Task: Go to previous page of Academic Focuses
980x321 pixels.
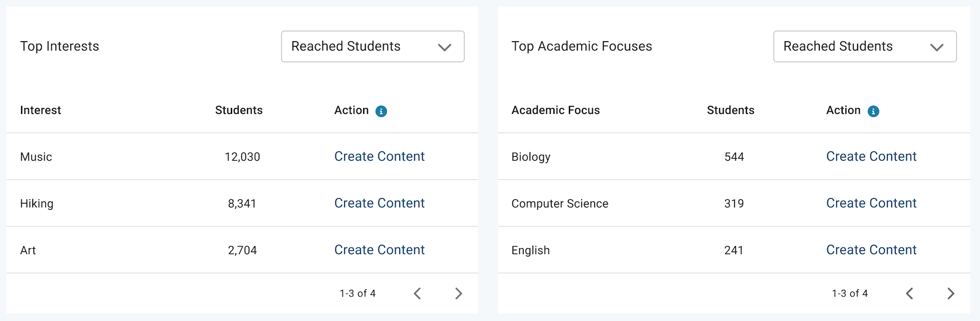Action: click(909, 293)
